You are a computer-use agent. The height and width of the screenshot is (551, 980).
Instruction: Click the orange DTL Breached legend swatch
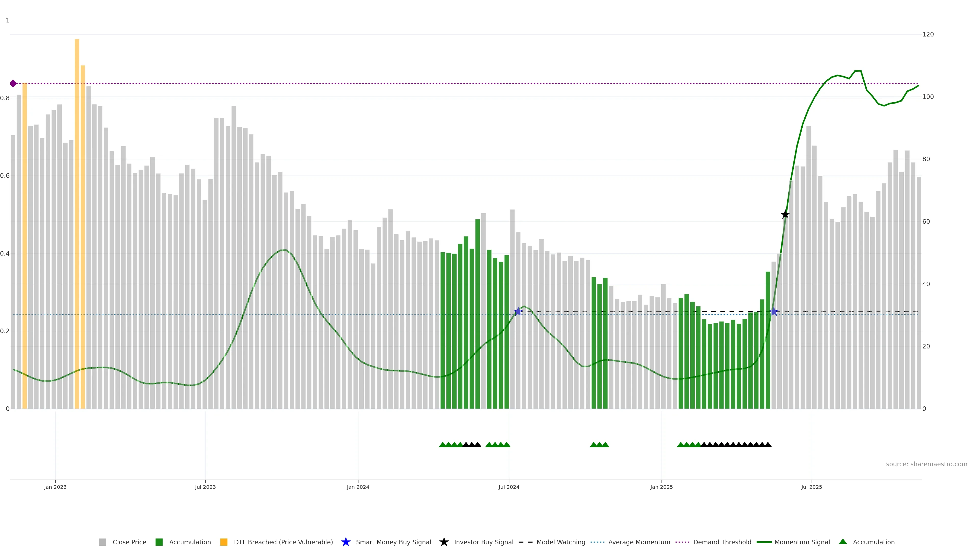tap(224, 542)
